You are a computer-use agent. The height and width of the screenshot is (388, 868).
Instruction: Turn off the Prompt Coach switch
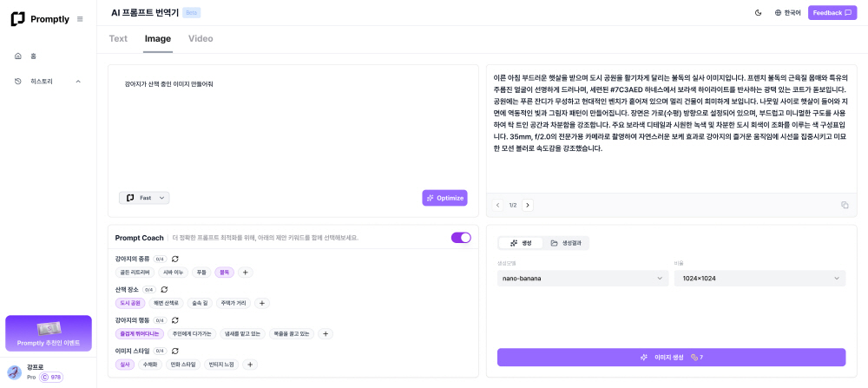461,238
